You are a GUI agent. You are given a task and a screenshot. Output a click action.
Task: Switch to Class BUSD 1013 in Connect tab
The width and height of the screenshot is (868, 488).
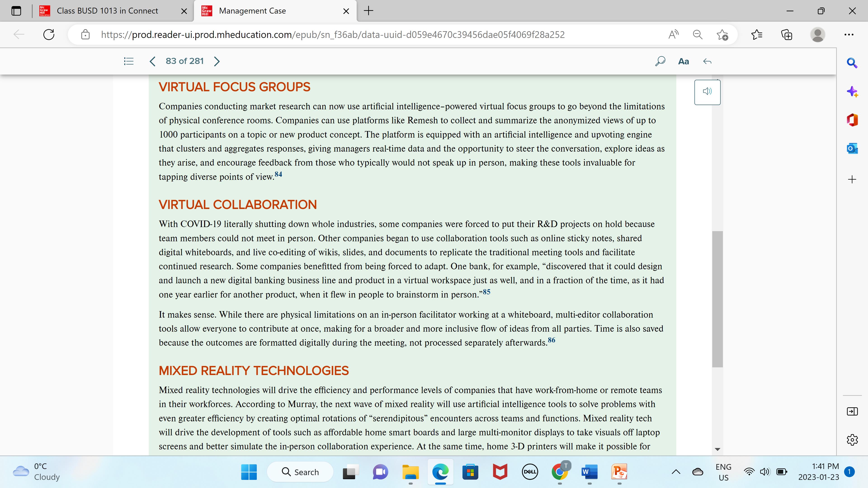pos(107,11)
